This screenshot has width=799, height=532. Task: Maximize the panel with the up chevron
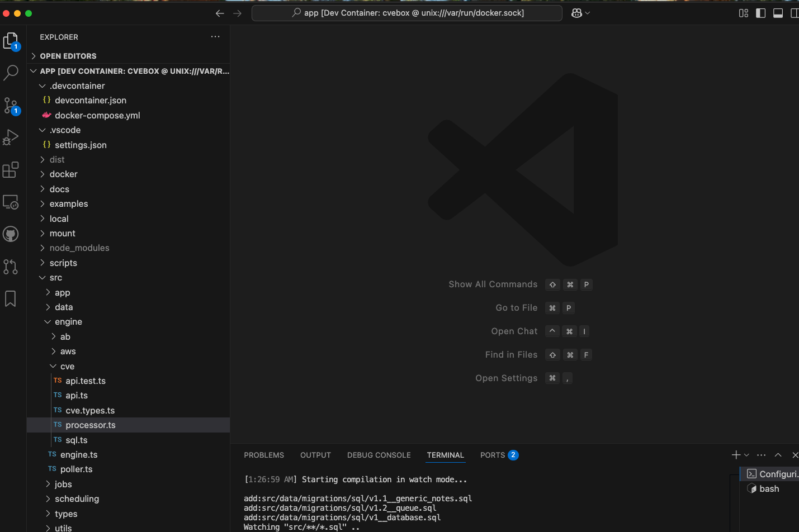tap(778, 455)
